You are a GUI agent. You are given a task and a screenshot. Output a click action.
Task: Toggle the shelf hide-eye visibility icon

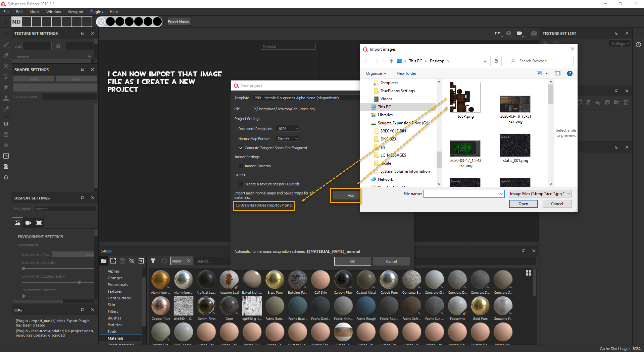[132, 261]
